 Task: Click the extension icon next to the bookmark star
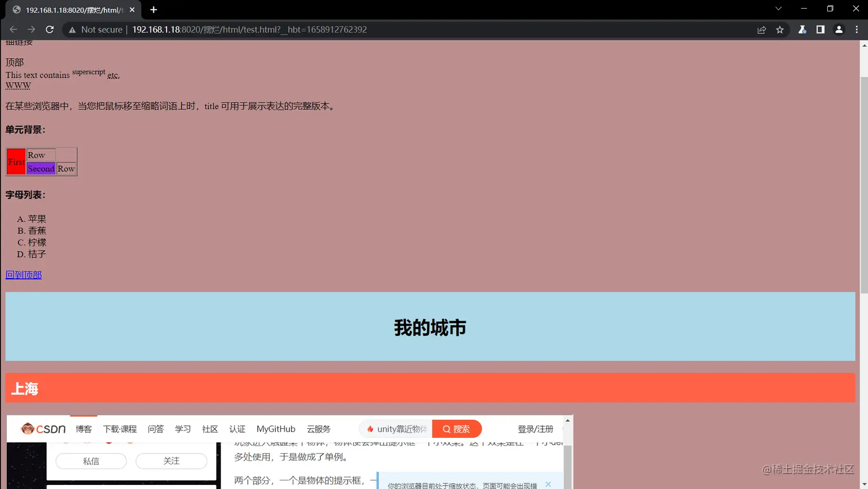[x=802, y=29]
